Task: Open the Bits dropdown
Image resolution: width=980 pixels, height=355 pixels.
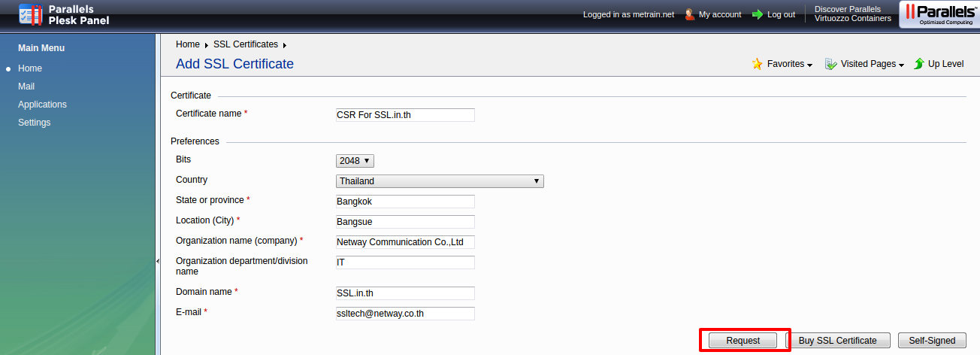Action: click(x=355, y=161)
